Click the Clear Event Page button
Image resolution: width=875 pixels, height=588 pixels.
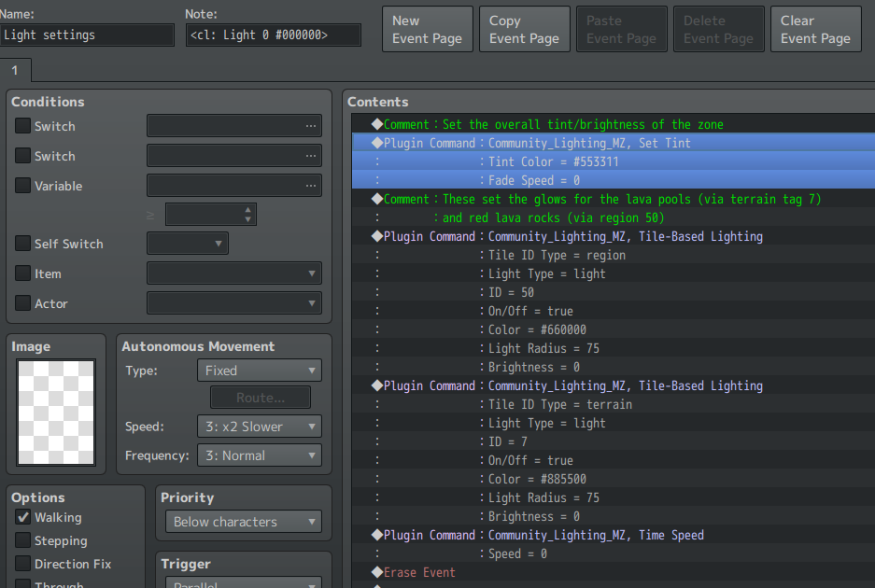[x=816, y=29]
